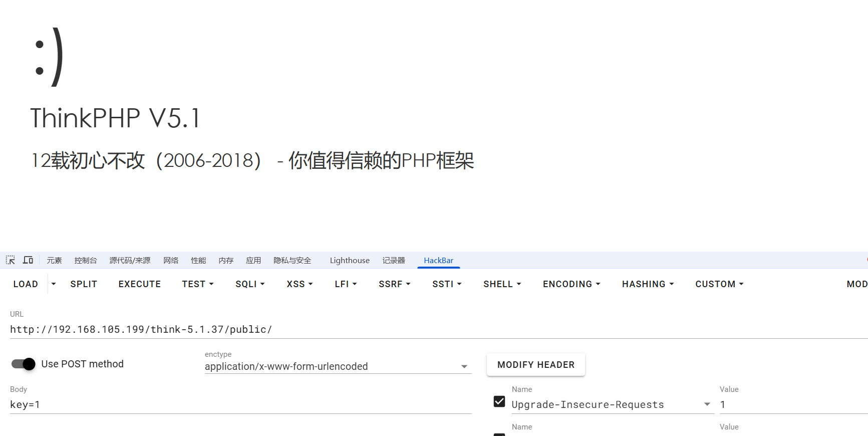Open the SSTI dropdown menu
Viewport: 868px width, 436px height.
pos(447,284)
